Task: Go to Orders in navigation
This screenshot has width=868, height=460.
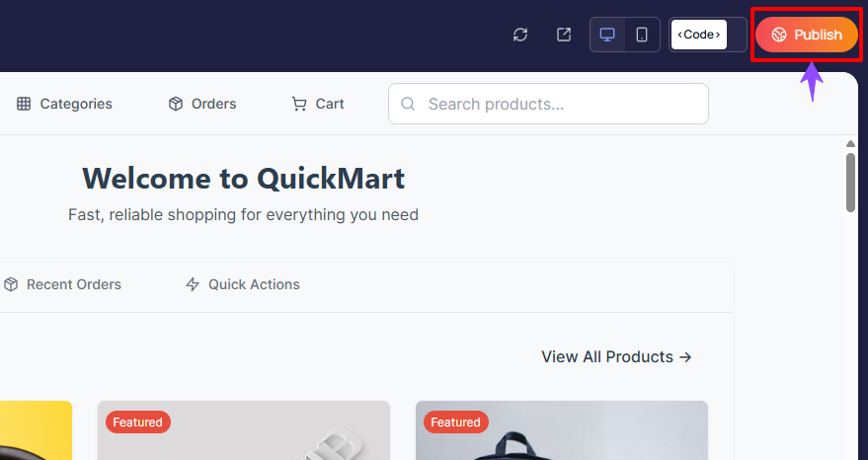Action: [x=213, y=104]
